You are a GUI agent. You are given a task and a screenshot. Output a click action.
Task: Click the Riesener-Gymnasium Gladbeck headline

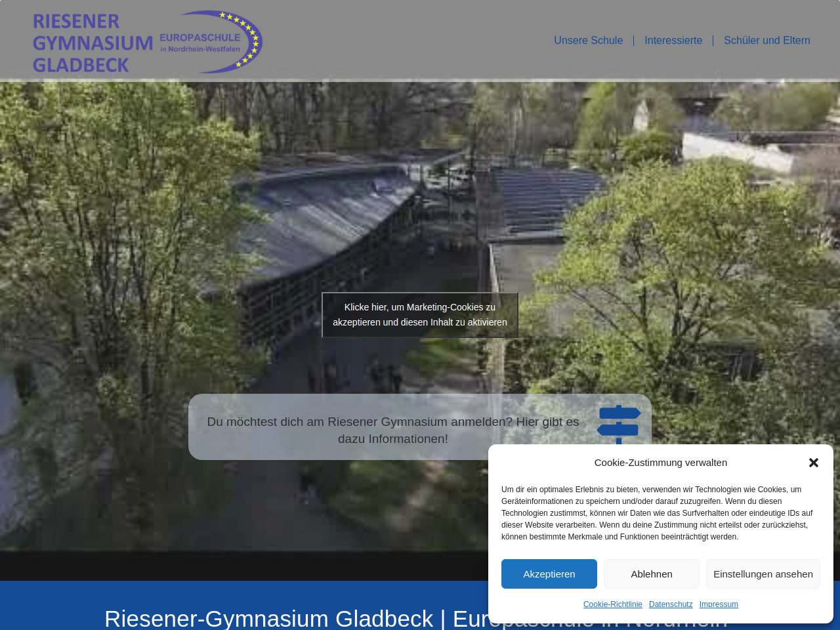[269, 618]
